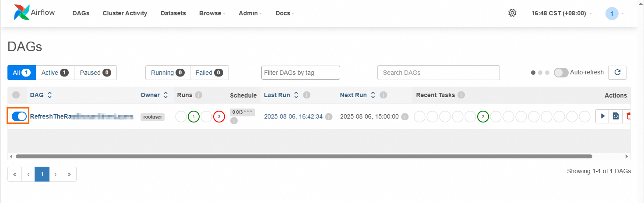This screenshot has width=644, height=203.
Task: Open the settings gear icon
Action: [x=512, y=13]
